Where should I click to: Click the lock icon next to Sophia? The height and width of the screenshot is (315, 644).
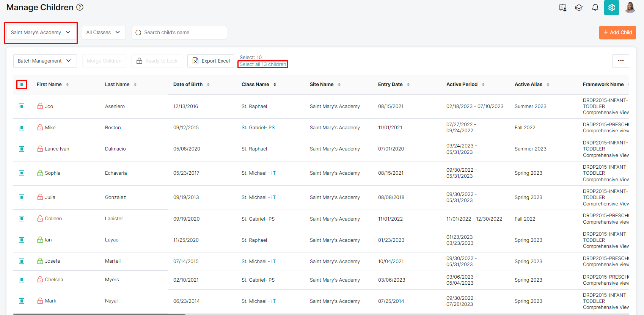point(40,173)
